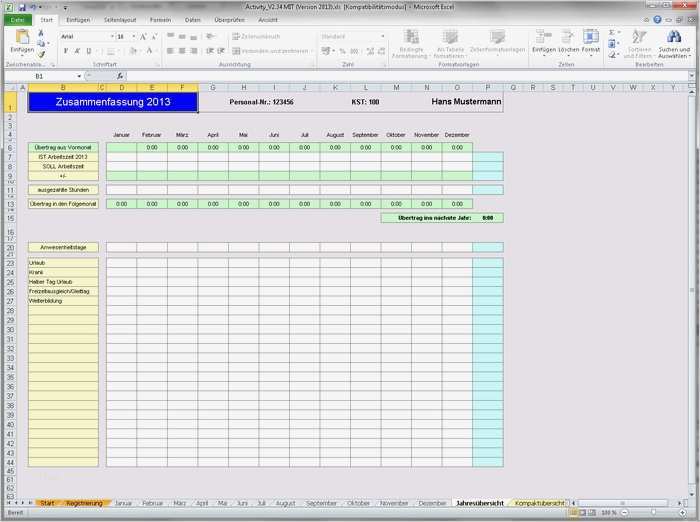Click the Einfügen paste clipboard icon
The height and width of the screenshot is (522, 700).
coord(22,38)
